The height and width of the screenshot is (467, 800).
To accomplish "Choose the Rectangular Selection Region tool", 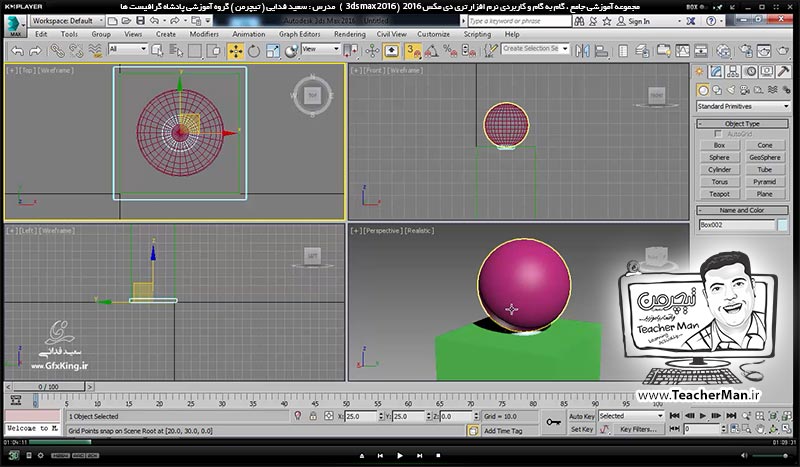I will pos(195,51).
